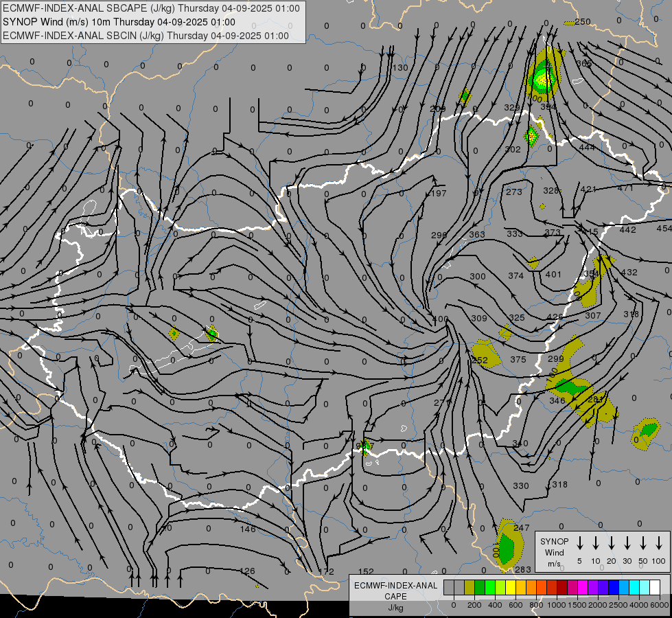
Task: Click the 2500 tick on CAPE scale
Action: 618,605
